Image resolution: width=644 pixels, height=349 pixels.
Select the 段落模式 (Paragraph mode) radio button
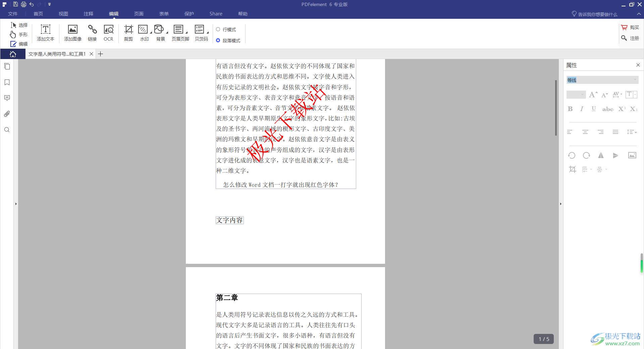coord(228,41)
